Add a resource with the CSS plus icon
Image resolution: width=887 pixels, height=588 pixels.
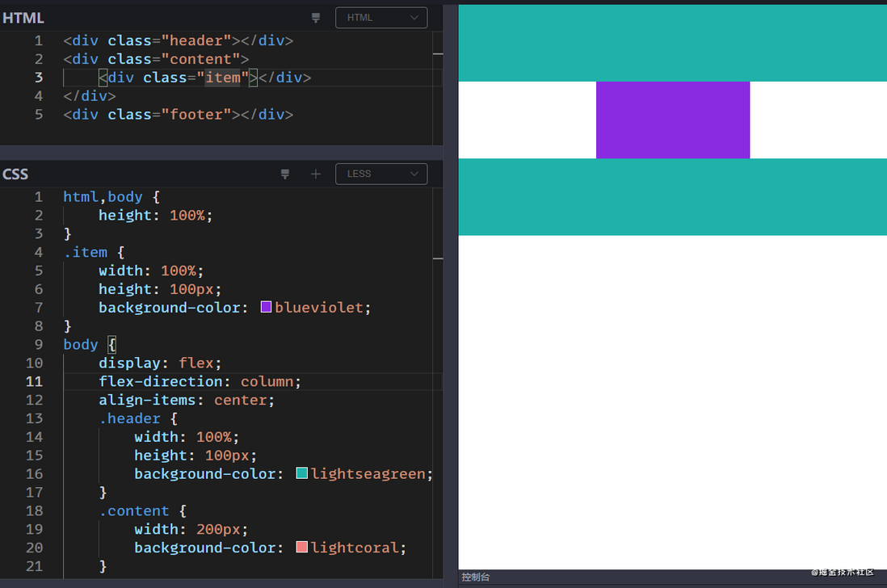pos(316,174)
